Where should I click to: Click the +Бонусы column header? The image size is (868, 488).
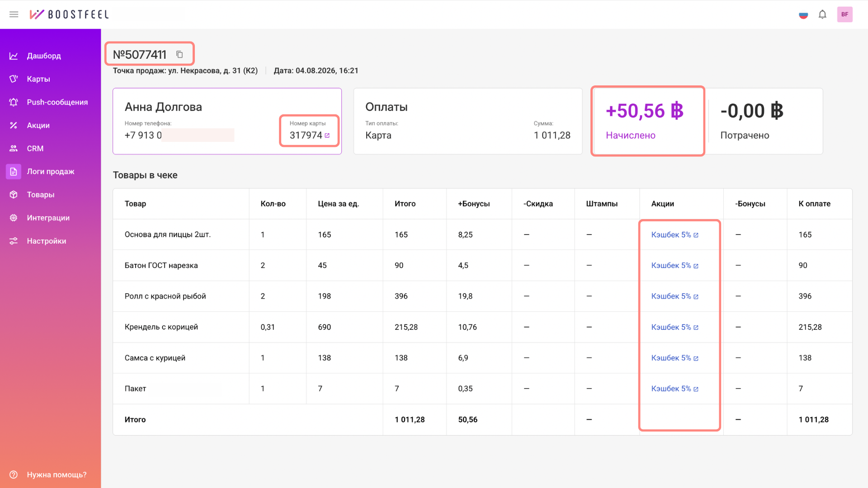[474, 204]
